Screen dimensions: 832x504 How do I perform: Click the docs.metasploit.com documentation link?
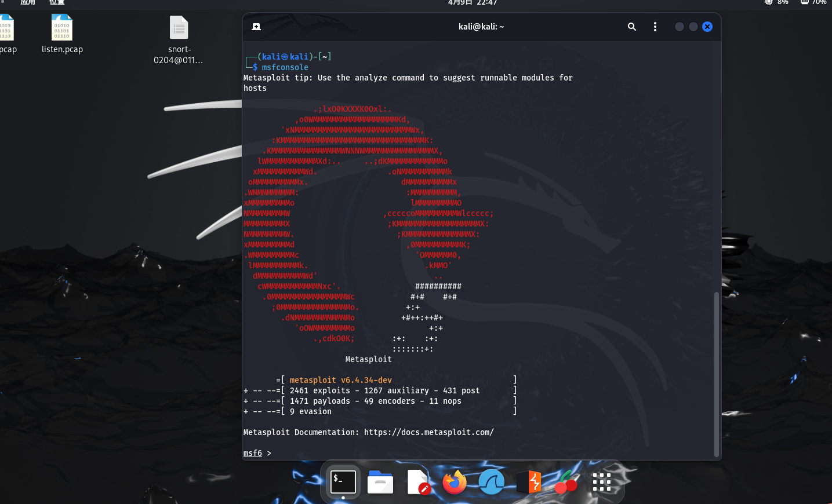point(429,432)
